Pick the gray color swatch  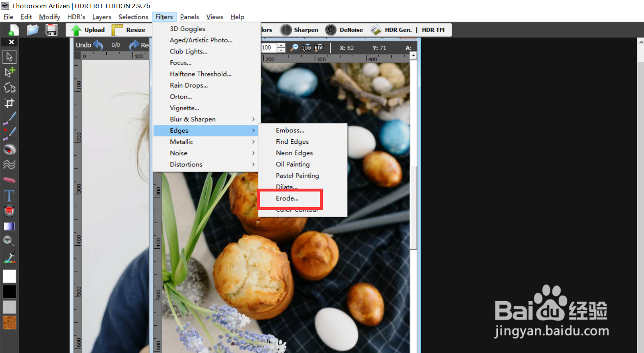coord(9,307)
